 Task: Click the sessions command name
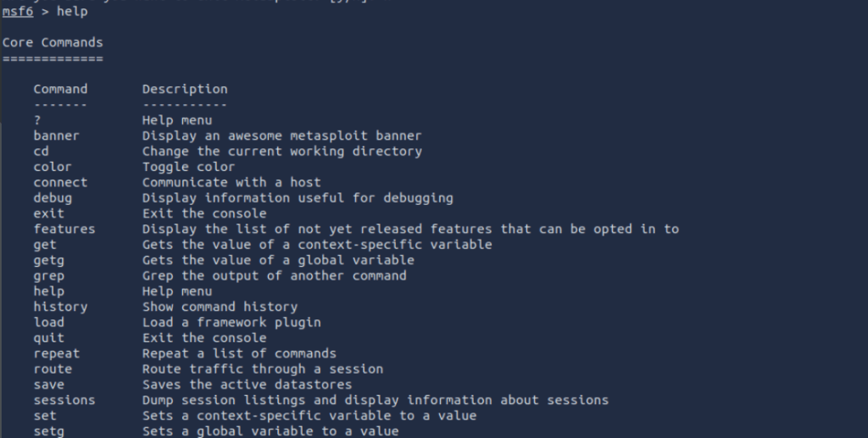[64, 400]
